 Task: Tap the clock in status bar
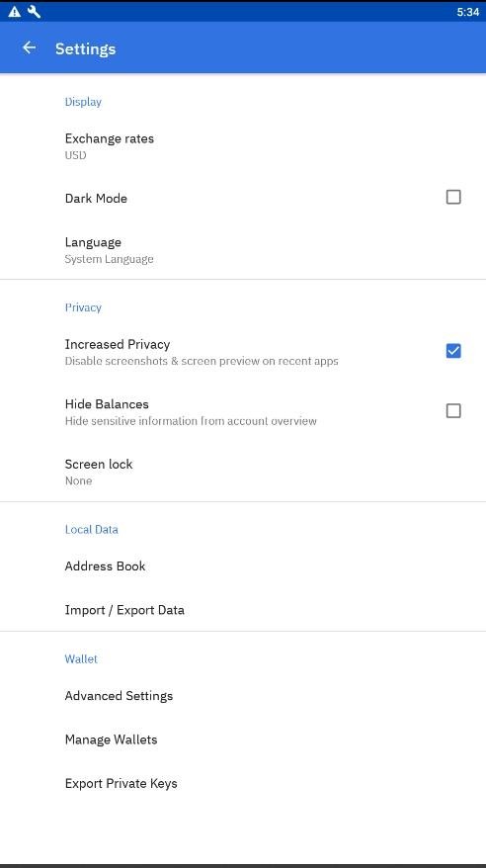468,12
